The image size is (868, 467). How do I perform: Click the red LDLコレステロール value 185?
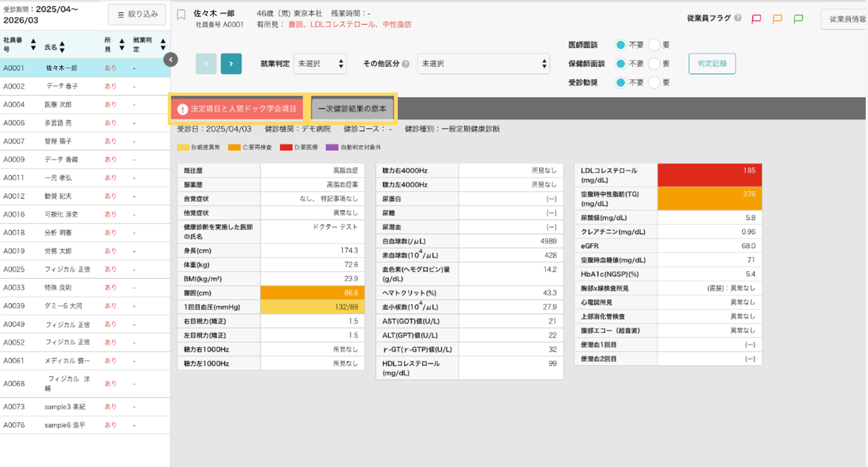[x=709, y=175]
